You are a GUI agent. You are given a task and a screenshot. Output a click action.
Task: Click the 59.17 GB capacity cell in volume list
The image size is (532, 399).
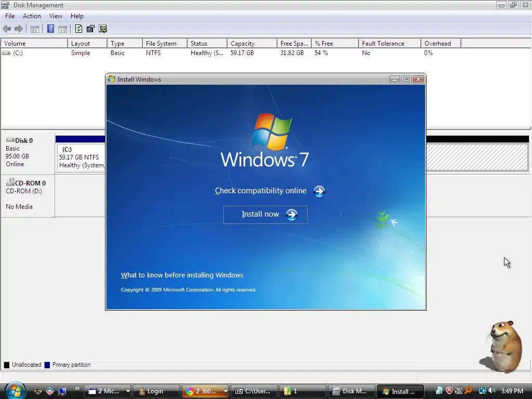coord(242,53)
